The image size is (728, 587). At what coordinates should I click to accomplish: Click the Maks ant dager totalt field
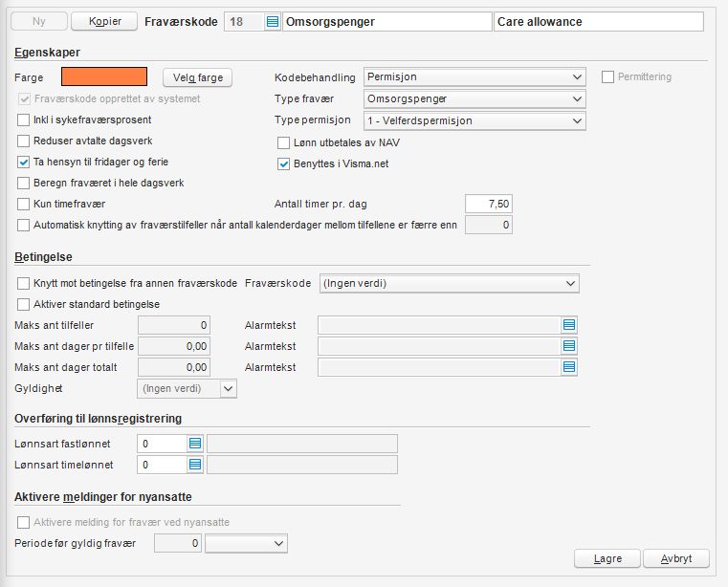coord(174,367)
